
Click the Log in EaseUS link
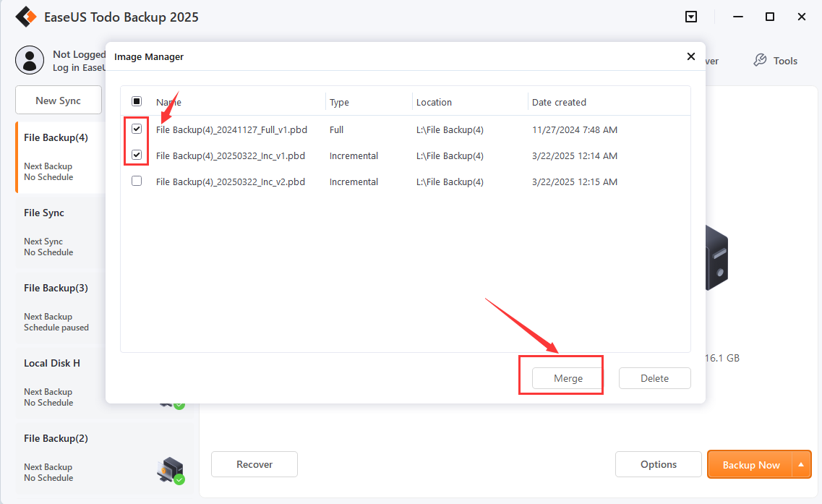tap(79, 68)
